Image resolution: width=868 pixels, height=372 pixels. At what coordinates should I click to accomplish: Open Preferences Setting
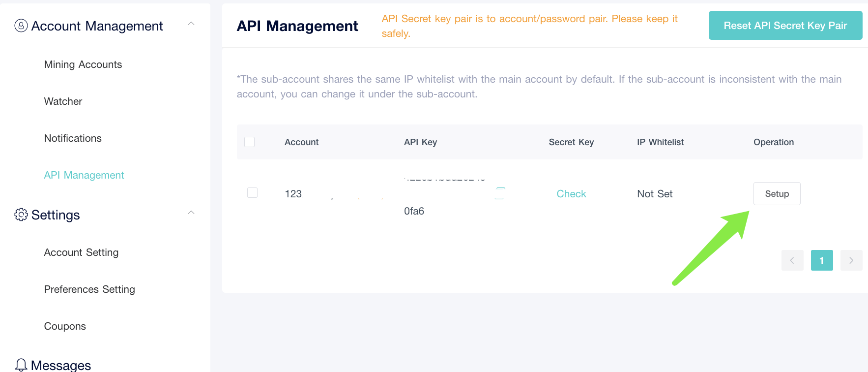tap(89, 289)
